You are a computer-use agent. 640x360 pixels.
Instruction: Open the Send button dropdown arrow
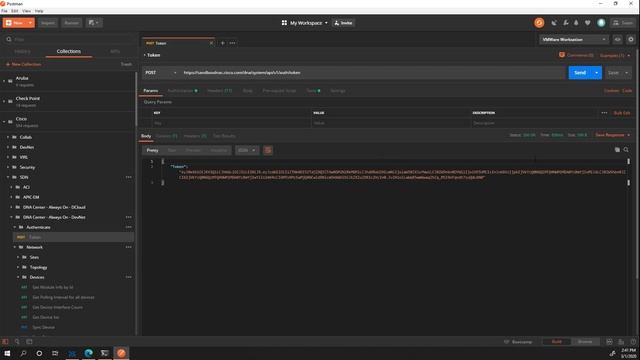pos(597,73)
